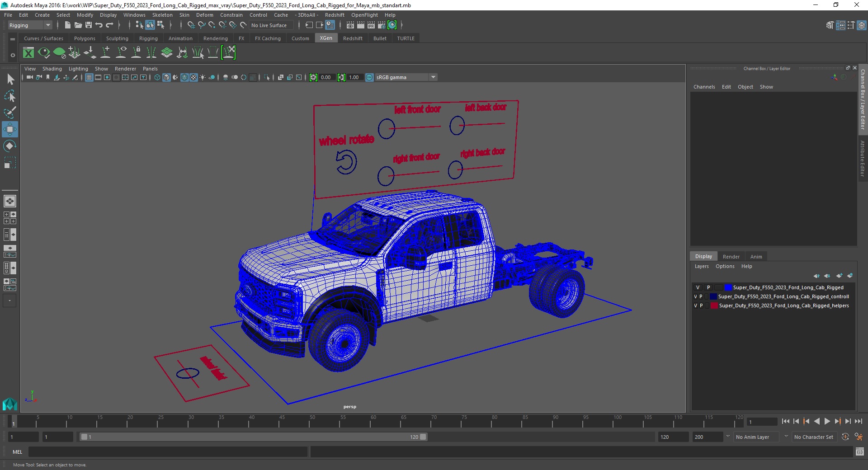Click the Play forwards button
The height and width of the screenshot is (470, 868).
click(827, 421)
